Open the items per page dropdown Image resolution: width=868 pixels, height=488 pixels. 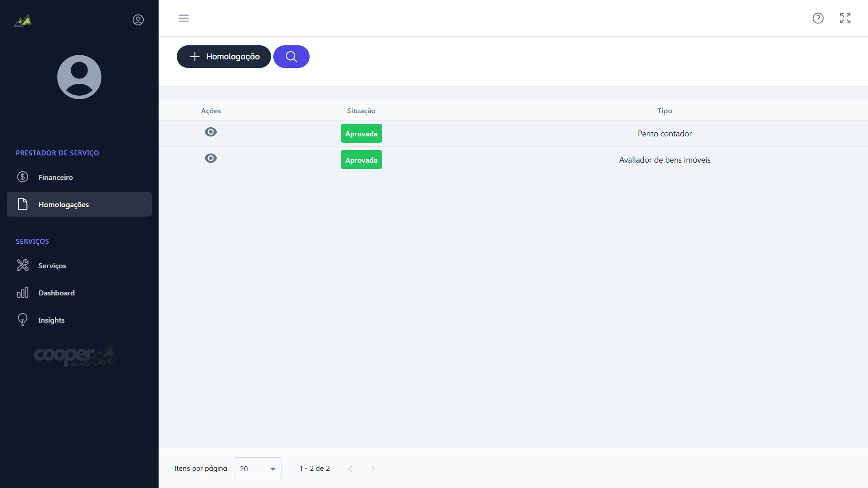(x=257, y=469)
